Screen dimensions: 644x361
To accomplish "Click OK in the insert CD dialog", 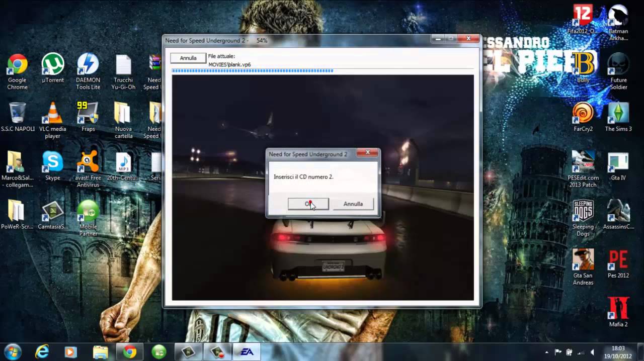I will click(x=308, y=204).
